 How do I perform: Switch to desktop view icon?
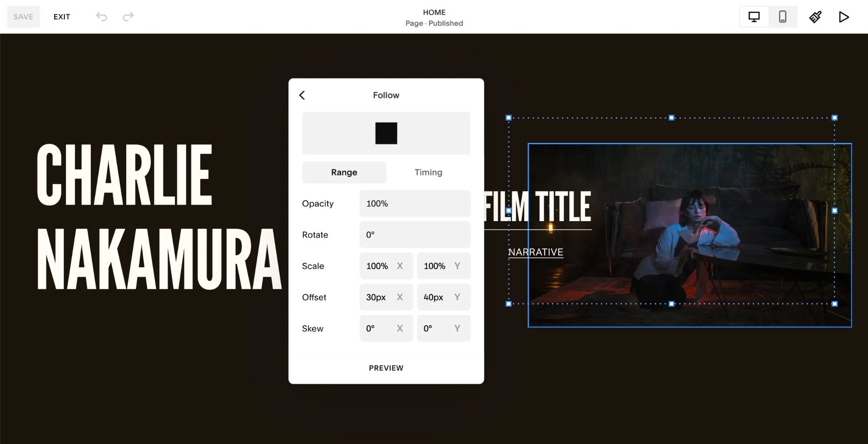[x=754, y=17]
